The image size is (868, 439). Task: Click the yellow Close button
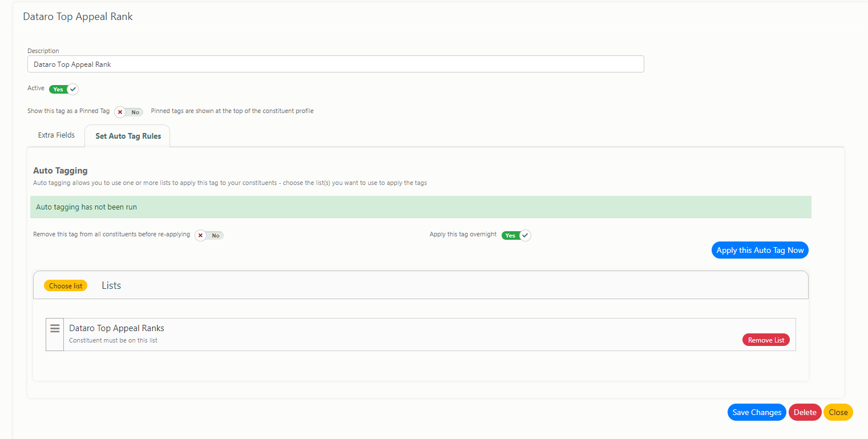838,412
